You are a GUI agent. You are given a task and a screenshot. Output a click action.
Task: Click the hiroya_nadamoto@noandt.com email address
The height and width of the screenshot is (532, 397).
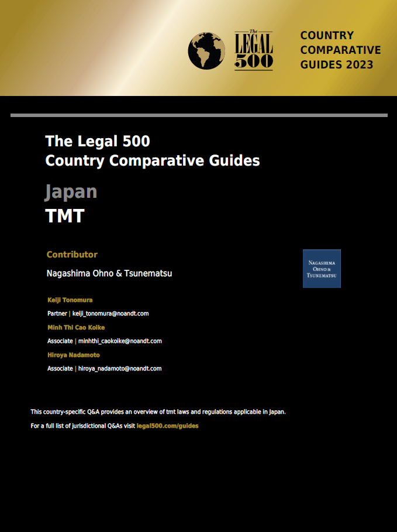coord(120,369)
